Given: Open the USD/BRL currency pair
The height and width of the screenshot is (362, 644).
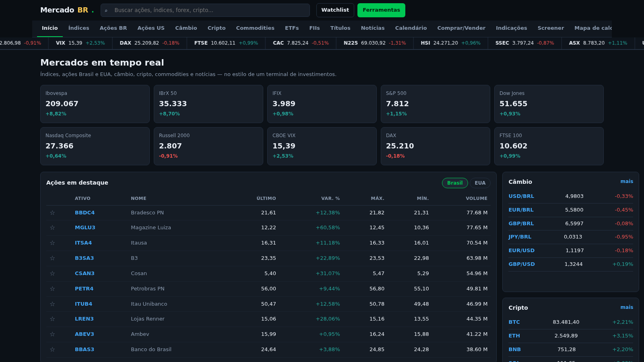Looking at the screenshot, I should point(521,196).
